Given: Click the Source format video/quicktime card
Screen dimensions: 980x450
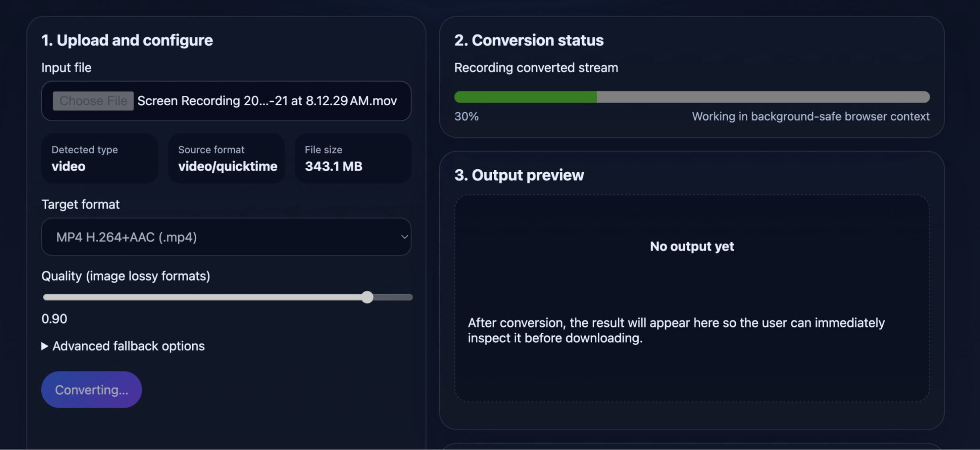Looking at the screenshot, I should 226,159.
